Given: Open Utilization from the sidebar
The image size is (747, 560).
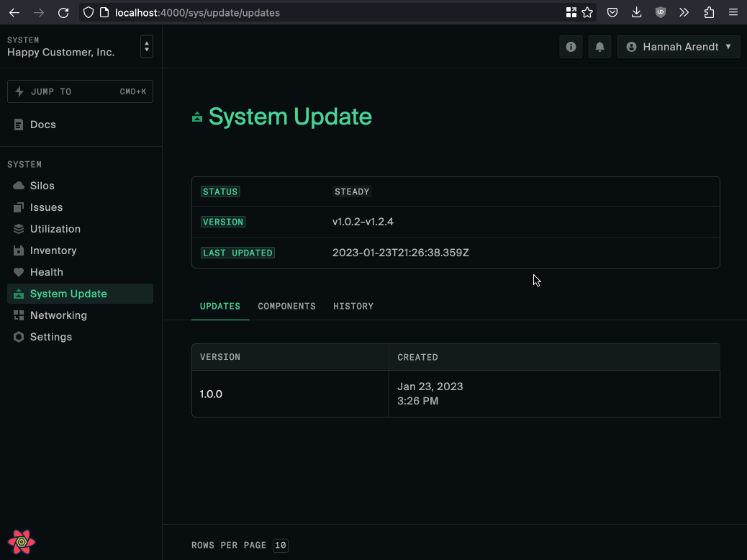Looking at the screenshot, I should [x=80, y=229].
